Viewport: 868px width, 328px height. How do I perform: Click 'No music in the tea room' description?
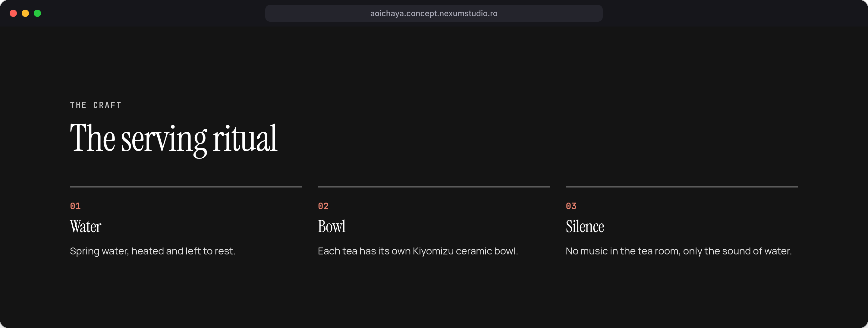pyautogui.click(x=679, y=251)
